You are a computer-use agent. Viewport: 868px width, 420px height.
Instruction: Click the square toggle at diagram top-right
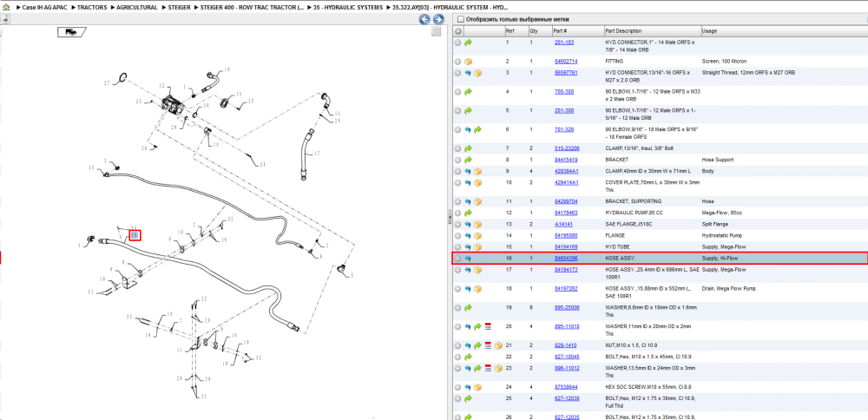(437, 31)
